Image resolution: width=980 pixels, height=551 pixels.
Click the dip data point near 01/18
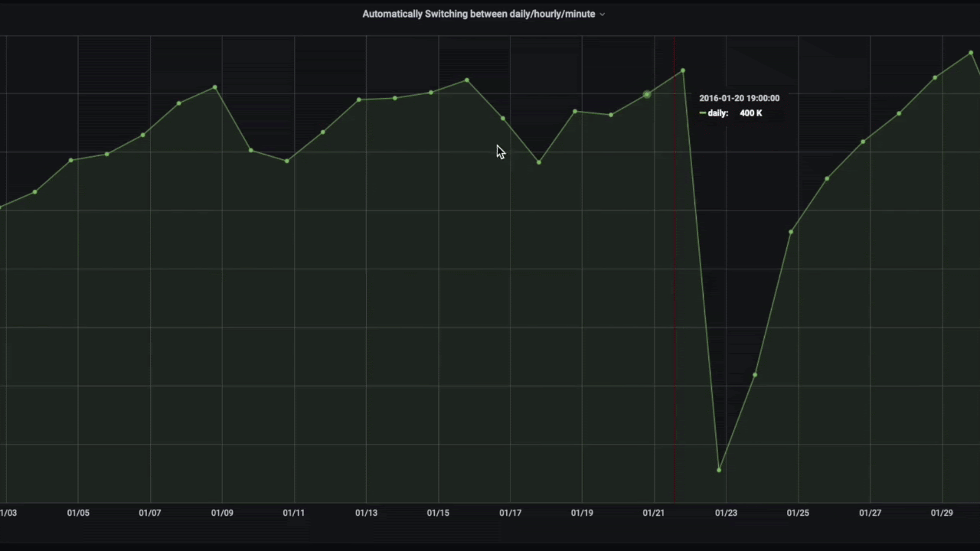point(539,162)
